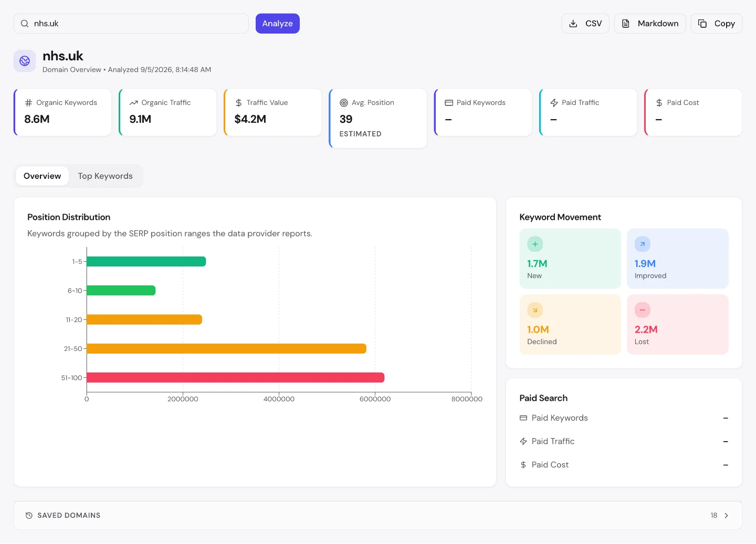This screenshot has height=544, width=756.
Task: Click the 51-100 position bar in chart
Action: pos(236,378)
